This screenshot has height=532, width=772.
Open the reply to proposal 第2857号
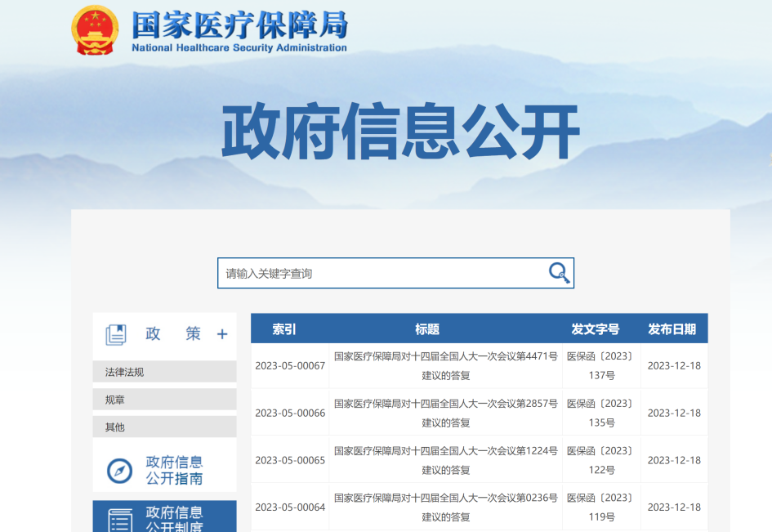click(x=445, y=413)
